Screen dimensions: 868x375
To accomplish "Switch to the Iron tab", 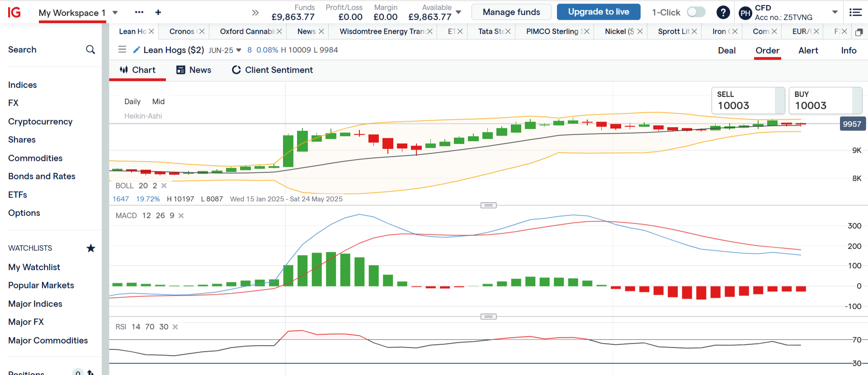I will 719,31.
